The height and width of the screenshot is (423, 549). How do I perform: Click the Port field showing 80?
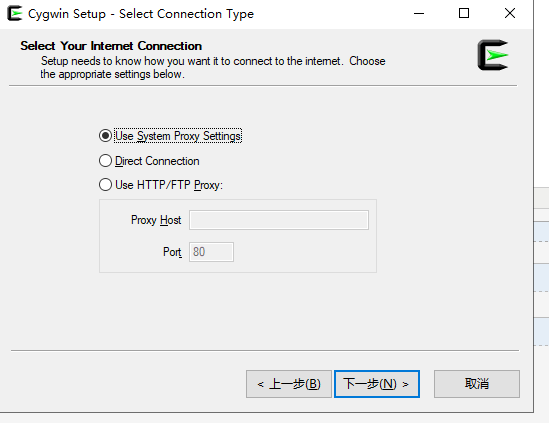pyautogui.click(x=211, y=252)
